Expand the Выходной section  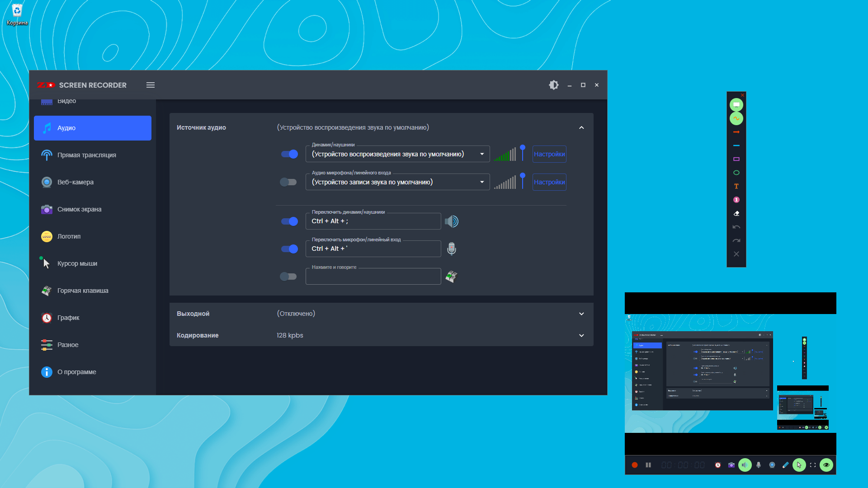[581, 314]
